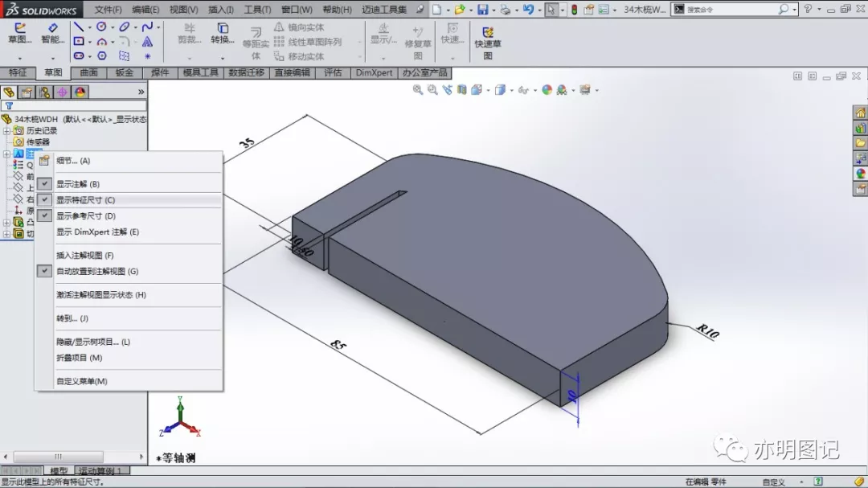Click the Rebuild traffic light icon

(x=575, y=10)
